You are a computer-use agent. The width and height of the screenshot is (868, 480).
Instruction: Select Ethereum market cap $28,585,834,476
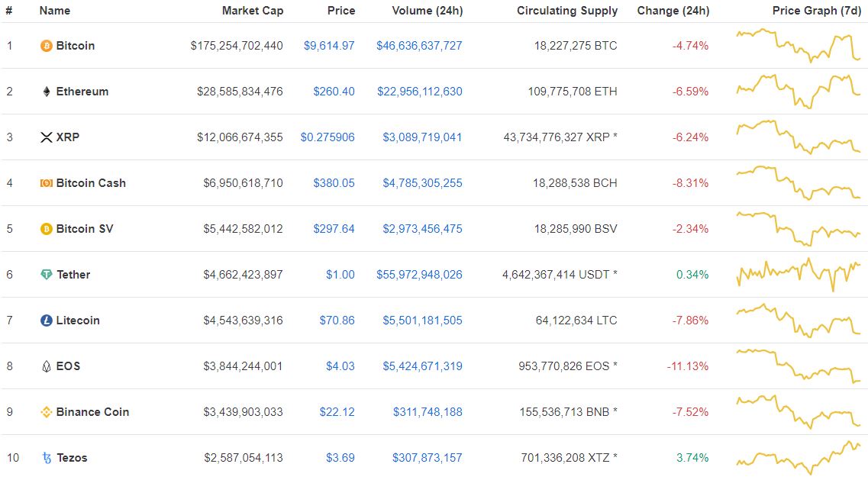point(240,92)
